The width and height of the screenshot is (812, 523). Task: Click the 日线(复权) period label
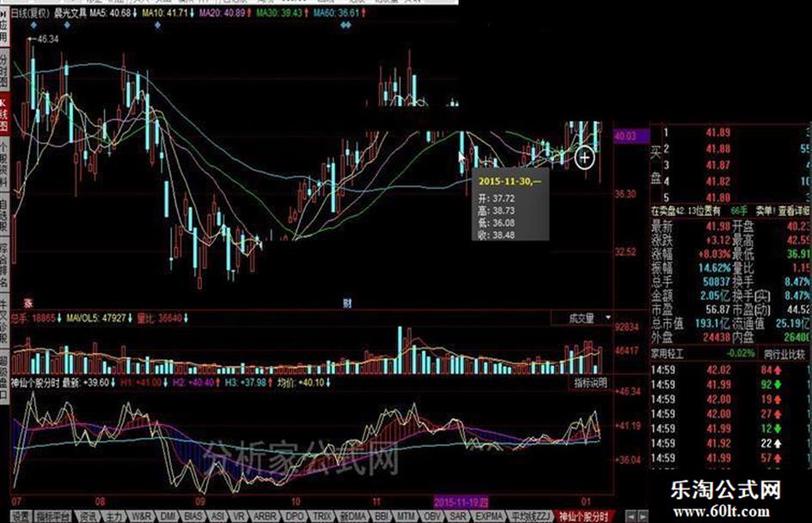30,12
